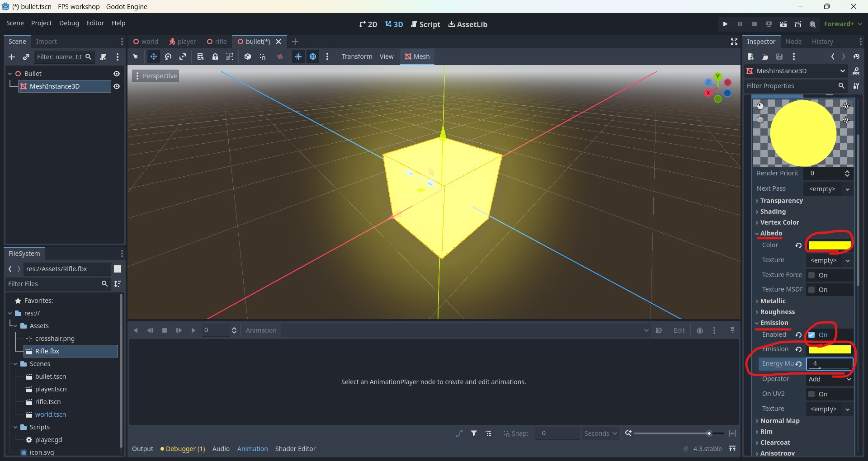This screenshot has height=461, width=868.
Task: Expand the Normal Map section
Action: click(x=779, y=421)
